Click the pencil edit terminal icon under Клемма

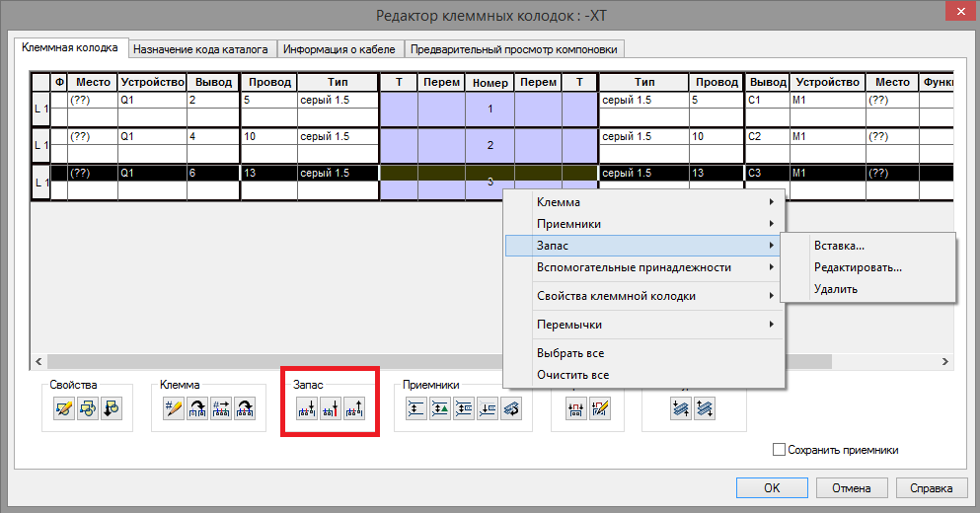(x=173, y=408)
